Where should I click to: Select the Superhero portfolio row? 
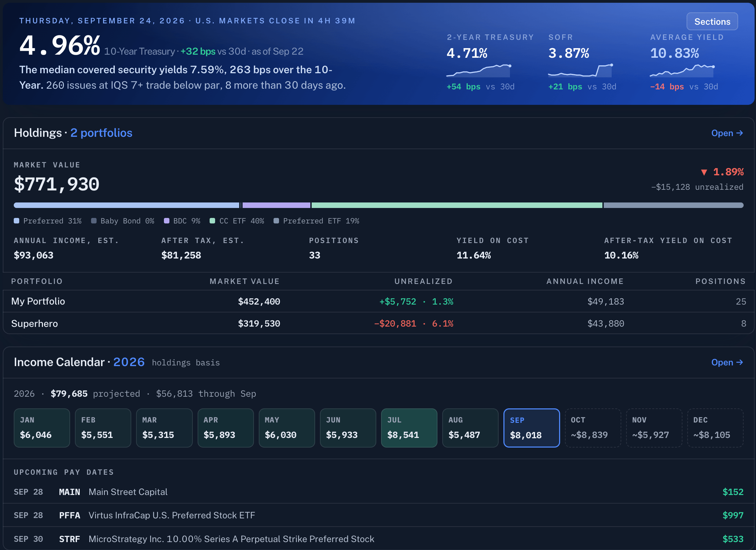point(378,323)
